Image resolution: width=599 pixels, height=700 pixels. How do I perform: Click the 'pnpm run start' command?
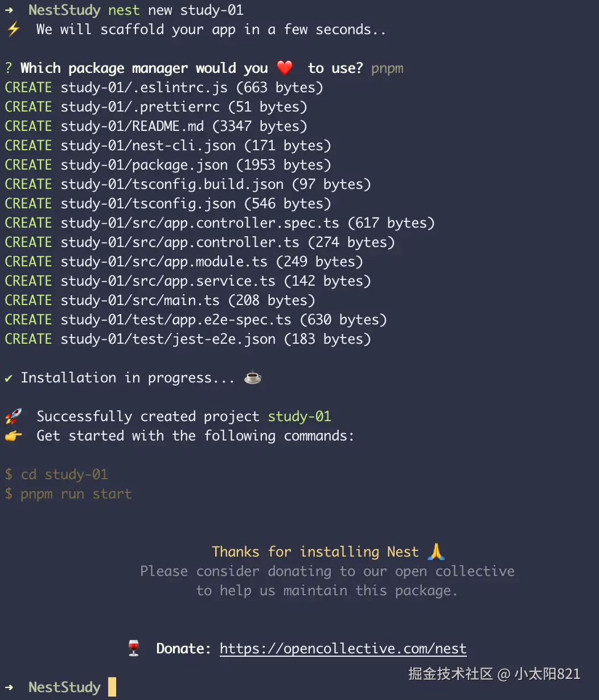click(x=76, y=494)
